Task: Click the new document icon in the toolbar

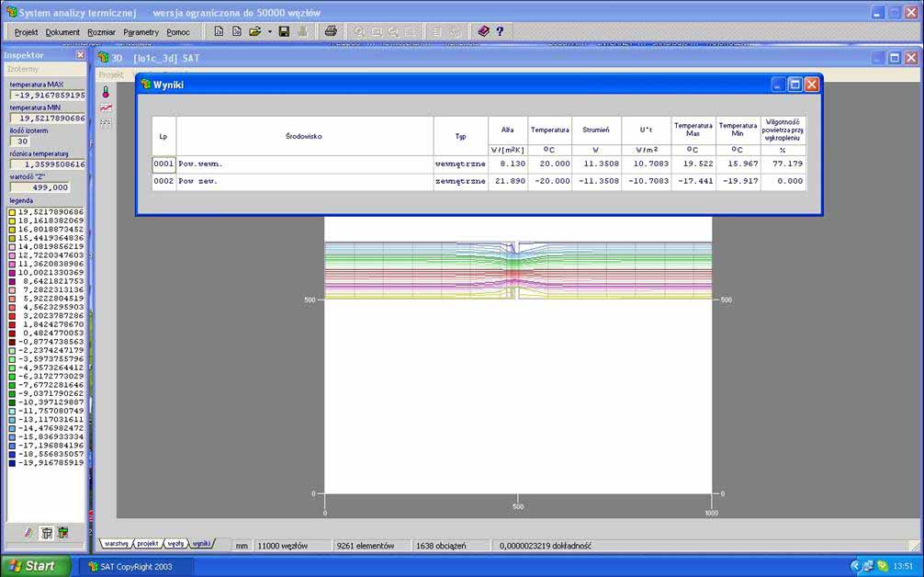Action: pyautogui.click(x=219, y=32)
